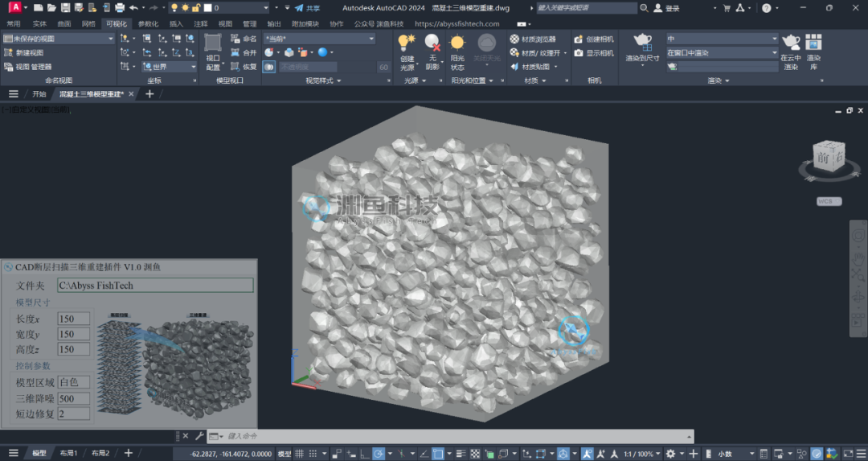Viewport: 868px width, 461px height.
Task: Click the Open file folder icon
Action: tap(51, 8)
